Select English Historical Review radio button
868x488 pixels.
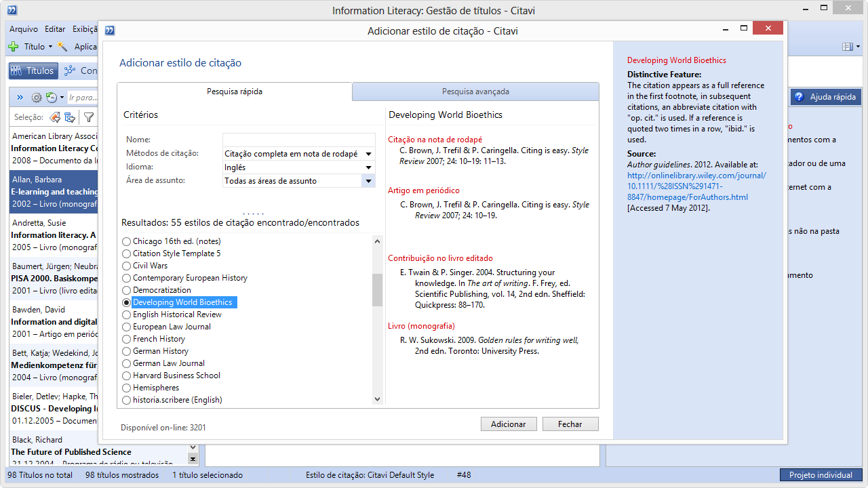(126, 314)
